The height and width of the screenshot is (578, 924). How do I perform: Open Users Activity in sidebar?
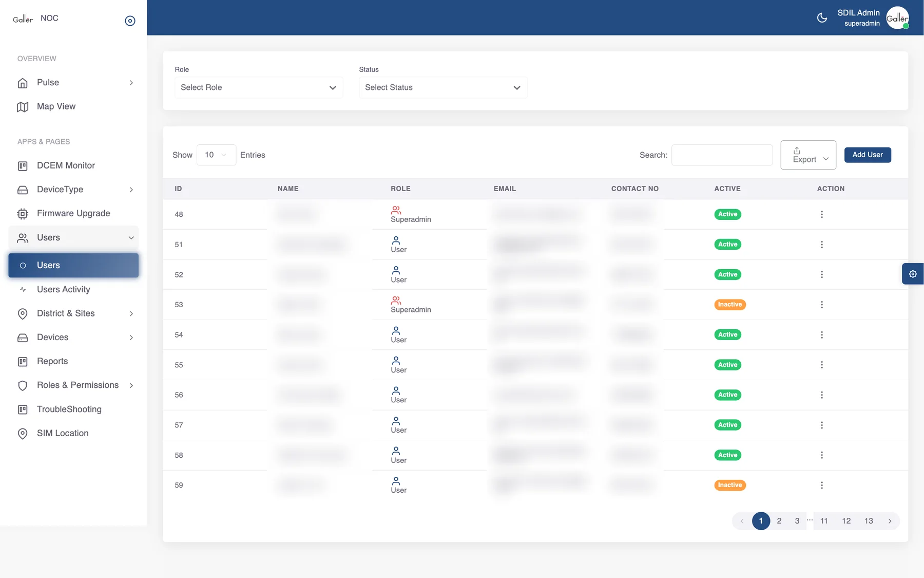pyautogui.click(x=73, y=289)
